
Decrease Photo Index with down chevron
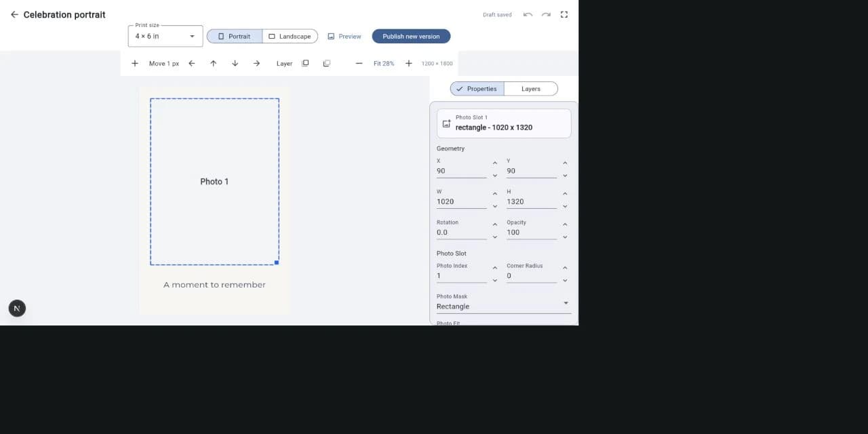click(495, 280)
